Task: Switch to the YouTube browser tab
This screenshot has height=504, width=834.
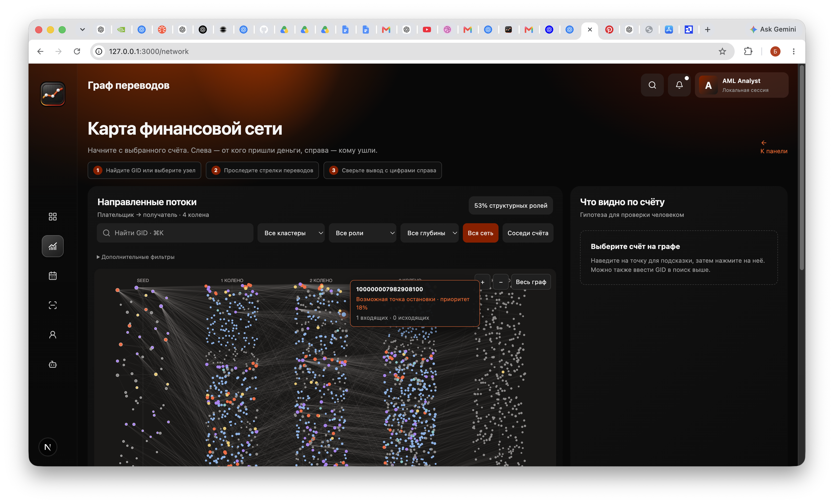Action: tap(427, 30)
